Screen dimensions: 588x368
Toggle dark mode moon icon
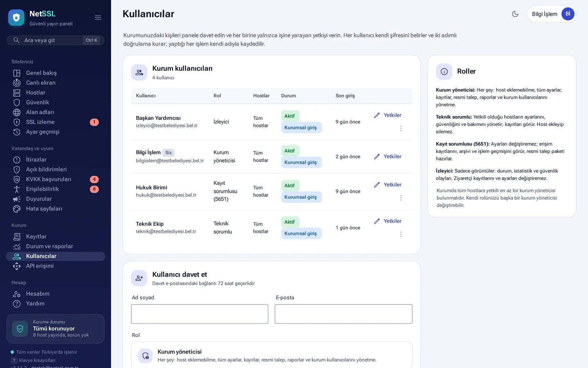click(515, 14)
